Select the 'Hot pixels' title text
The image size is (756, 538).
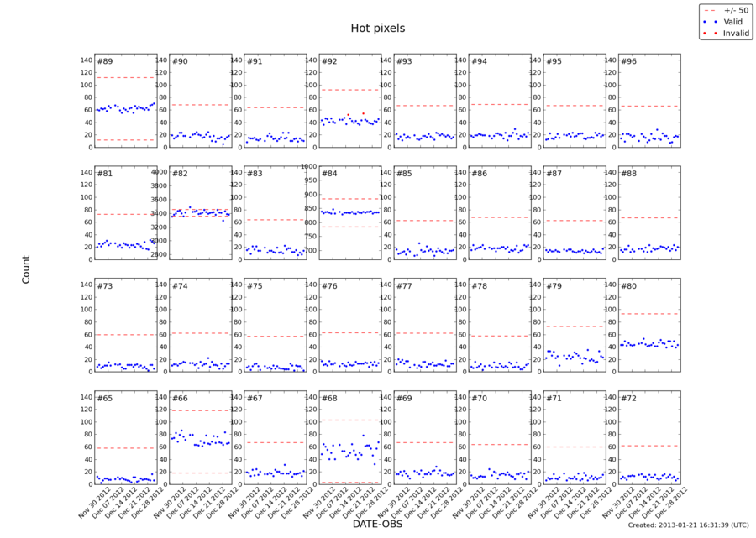[x=378, y=28]
